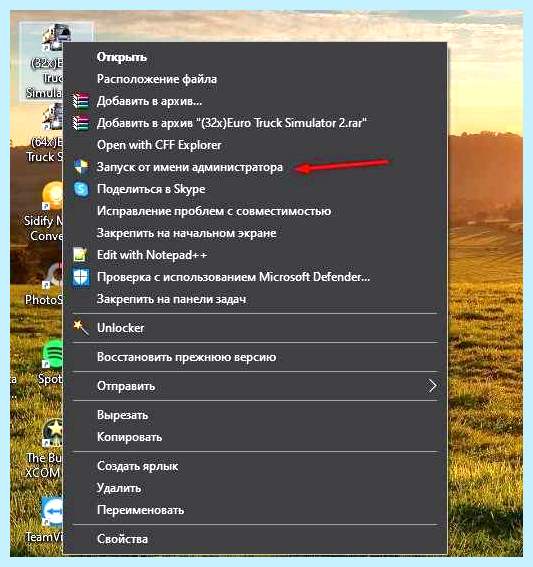Click 'Добавить в архив "(32x)Euro Truck Simulator 2.rar"'
This screenshot has width=533, height=567.
tap(255, 123)
